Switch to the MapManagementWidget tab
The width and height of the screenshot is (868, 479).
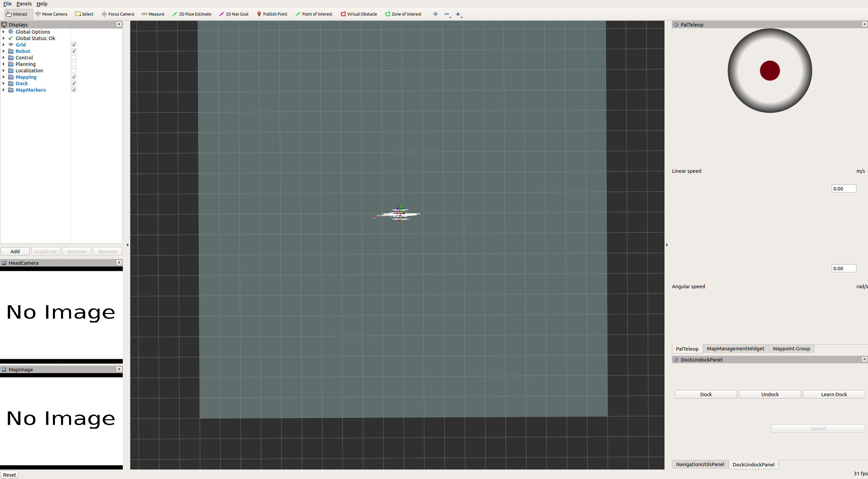pyautogui.click(x=735, y=348)
